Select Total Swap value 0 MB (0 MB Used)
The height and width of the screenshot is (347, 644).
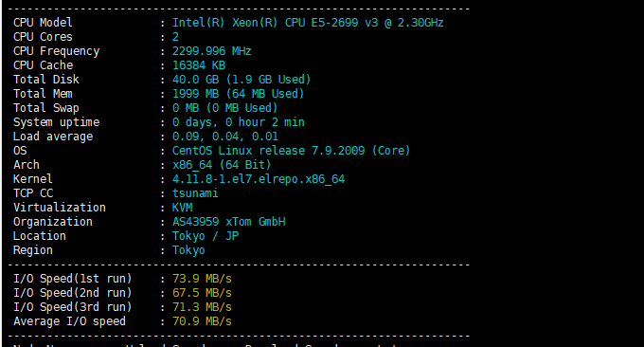click(x=225, y=108)
